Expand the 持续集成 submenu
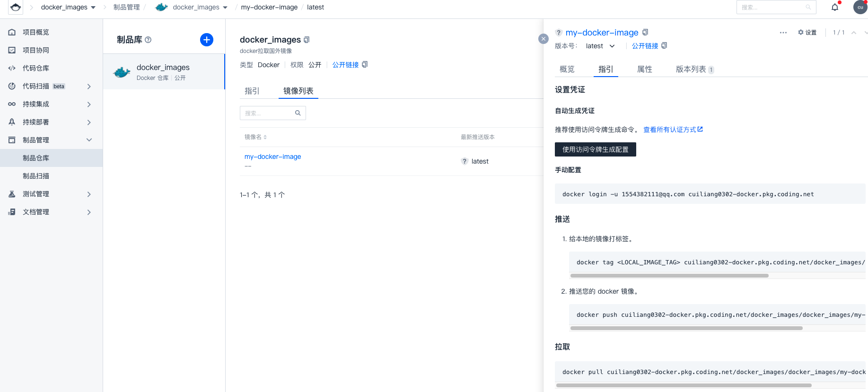Screen dimensions: 868x392 click(x=89, y=104)
